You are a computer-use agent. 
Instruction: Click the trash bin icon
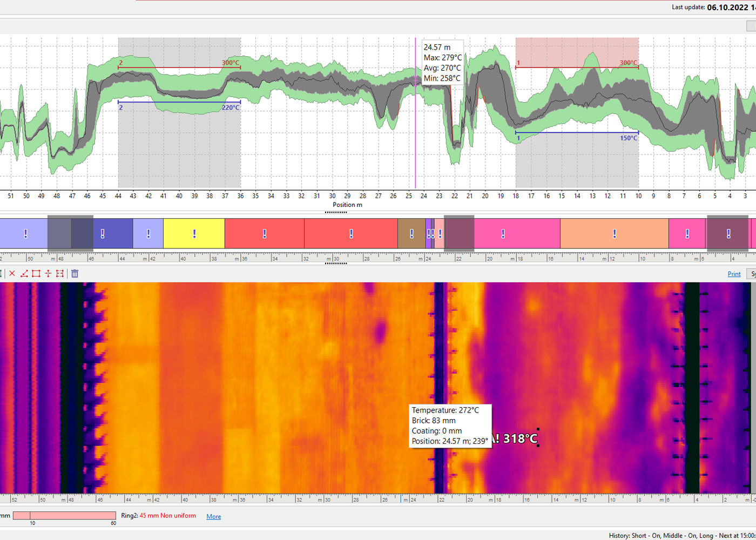75,274
